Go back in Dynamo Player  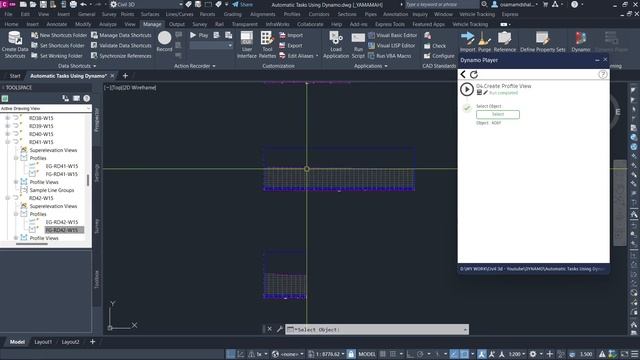tap(463, 74)
